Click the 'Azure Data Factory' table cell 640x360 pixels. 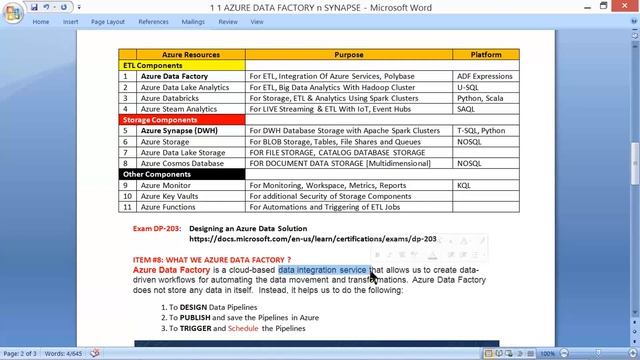191,76
